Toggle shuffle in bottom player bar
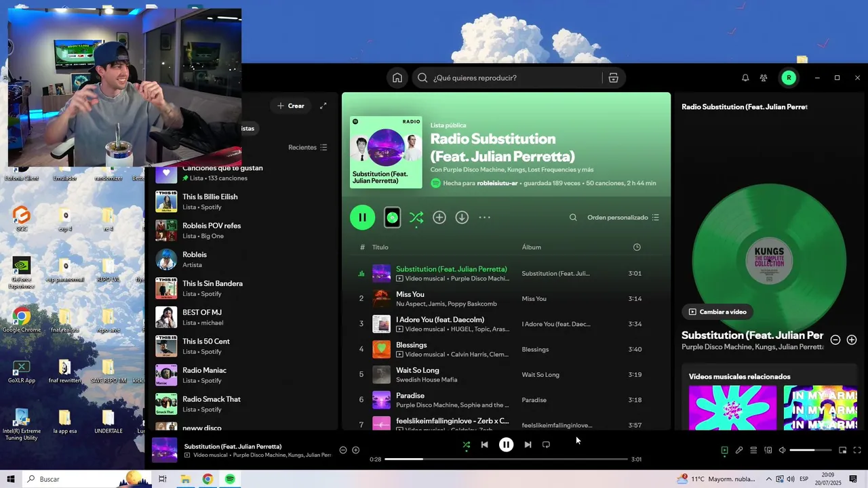This screenshot has height=488, width=868. 466,445
